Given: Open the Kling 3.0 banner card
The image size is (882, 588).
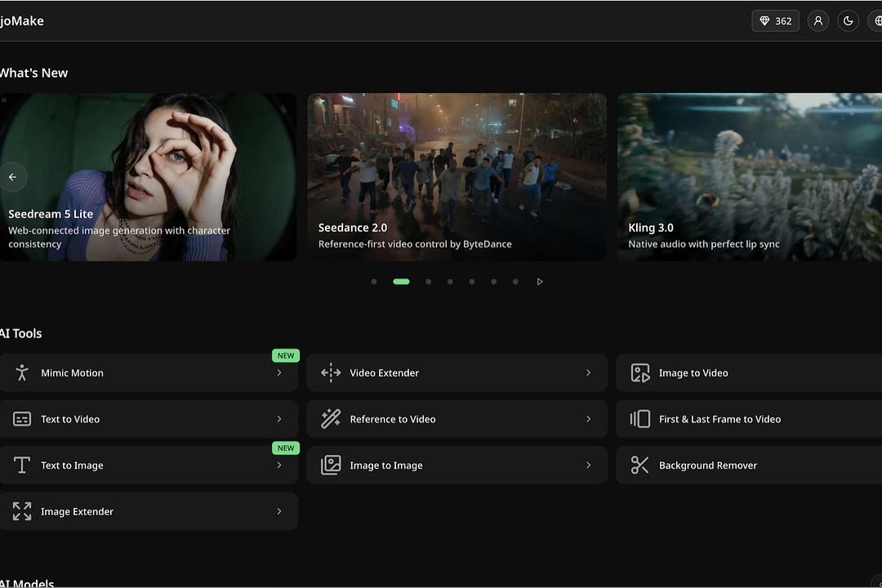Looking at the screenshot, I should (x=750, y=177).
